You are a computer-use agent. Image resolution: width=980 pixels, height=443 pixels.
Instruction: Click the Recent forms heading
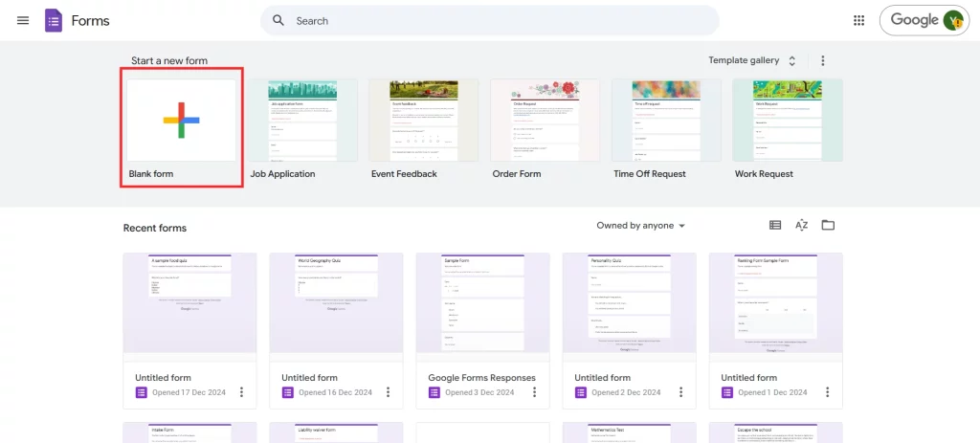click(x=155, y=228)
